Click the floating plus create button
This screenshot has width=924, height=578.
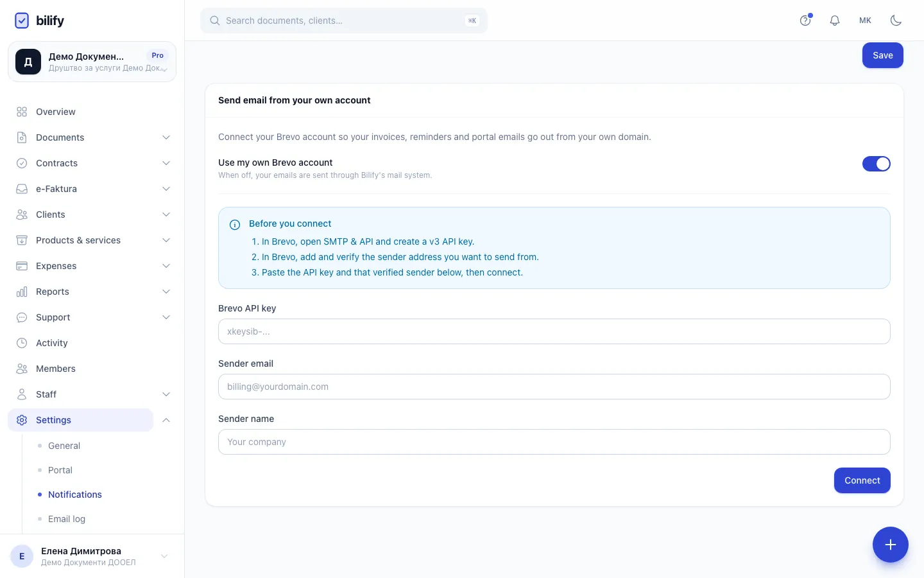point(891,545)
